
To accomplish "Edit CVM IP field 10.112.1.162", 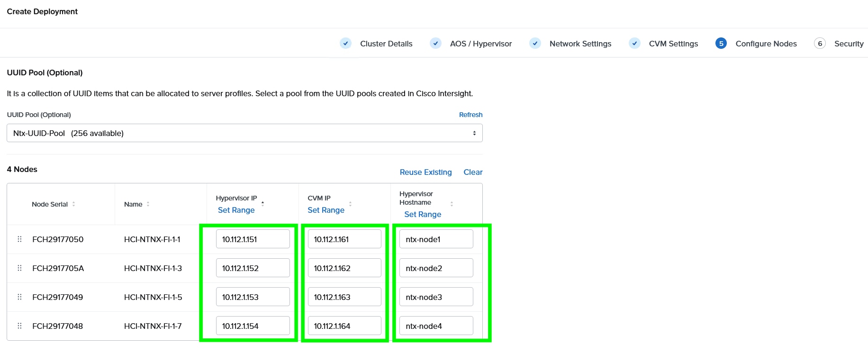I will click(344, 268).
